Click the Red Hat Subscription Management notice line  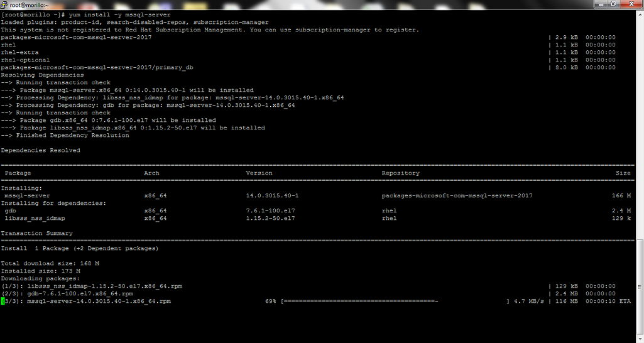pyautogui.click(x=210, y=30)
